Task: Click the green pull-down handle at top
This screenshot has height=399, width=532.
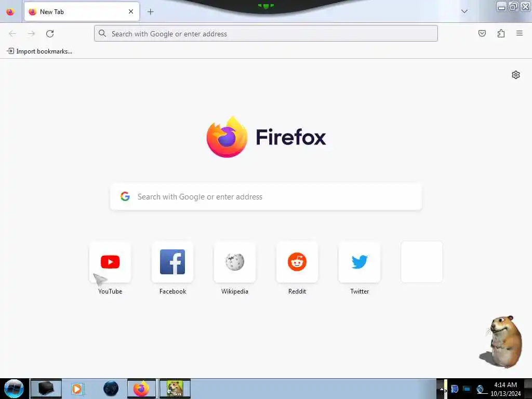Action: 265,6
